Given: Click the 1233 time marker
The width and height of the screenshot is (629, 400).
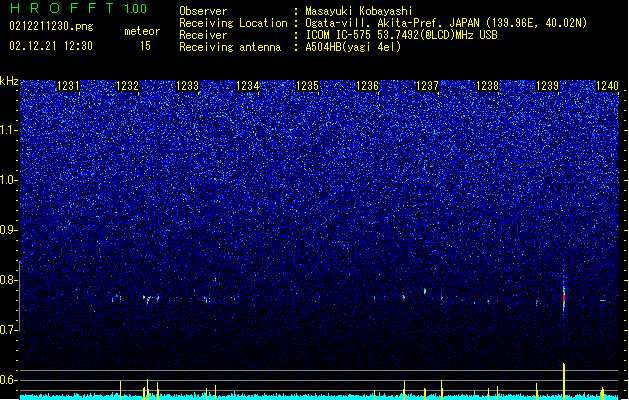Looking at the screenshot, I should coord(187,86).
